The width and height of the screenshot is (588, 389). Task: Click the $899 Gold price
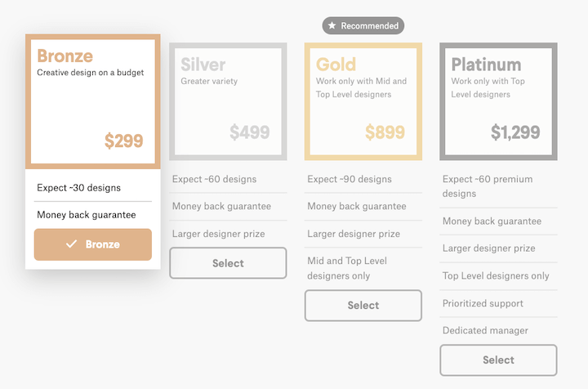click(385, 132)
